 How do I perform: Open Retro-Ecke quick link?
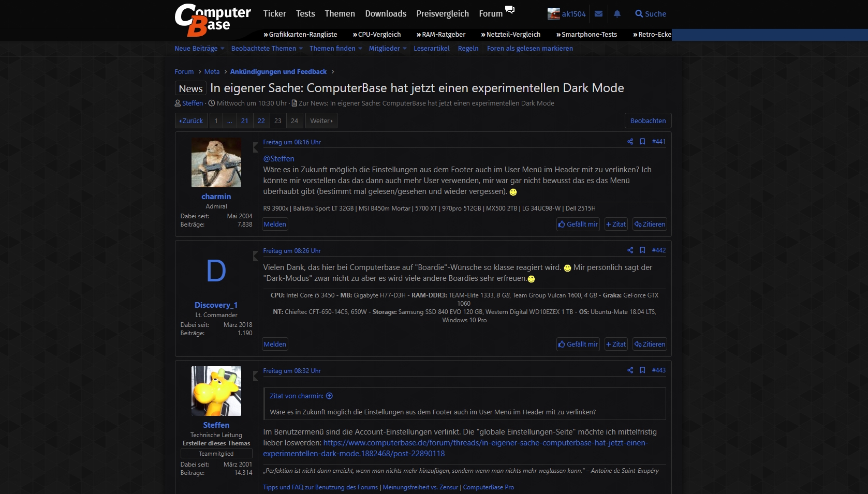[652, 35]
